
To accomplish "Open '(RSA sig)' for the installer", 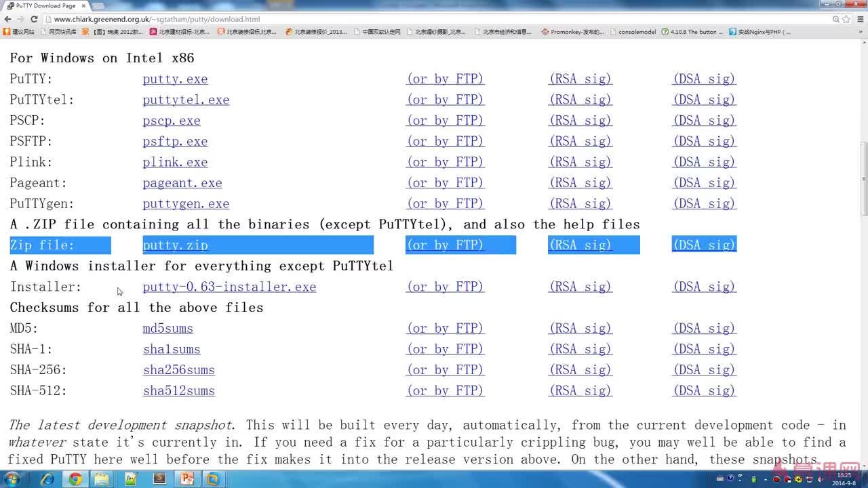I will click(580, 287).
